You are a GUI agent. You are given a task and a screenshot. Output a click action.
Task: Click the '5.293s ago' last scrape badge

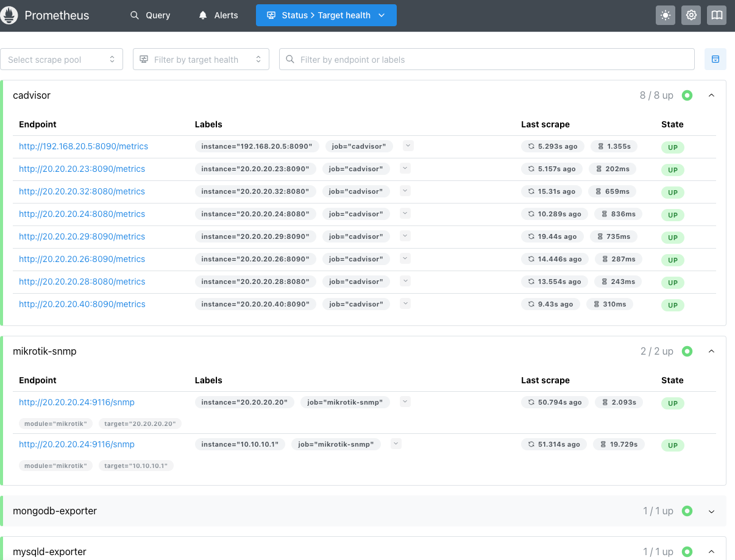click(553, 146)
